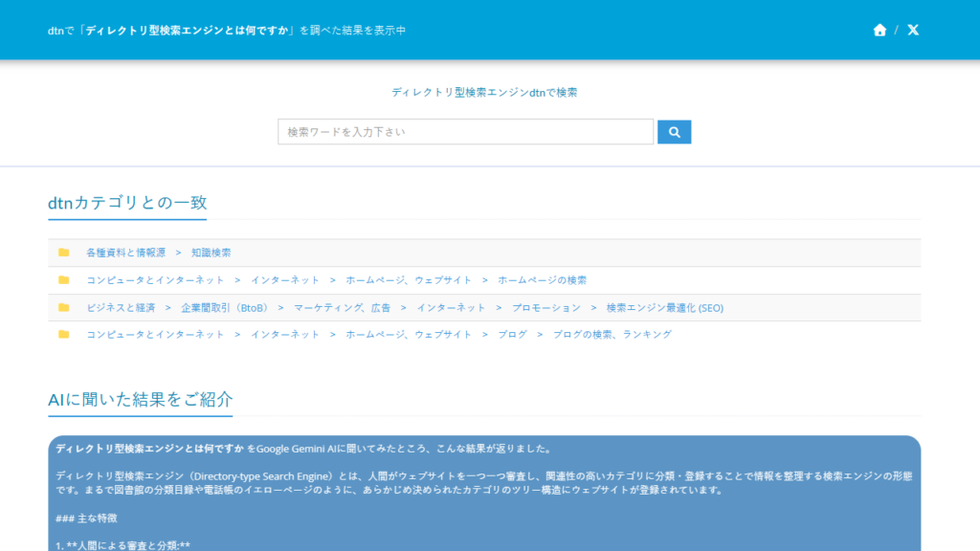Click the folder icon on the ホームページの検索 row
The image size is (980, 551).
coord(65,279)
